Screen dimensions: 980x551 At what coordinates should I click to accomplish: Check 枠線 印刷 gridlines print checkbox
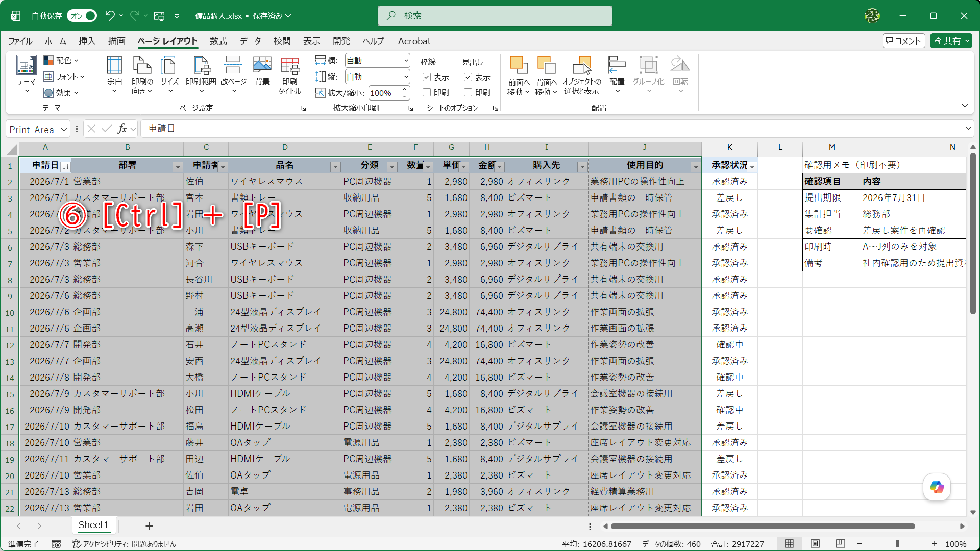pos(427,92)
